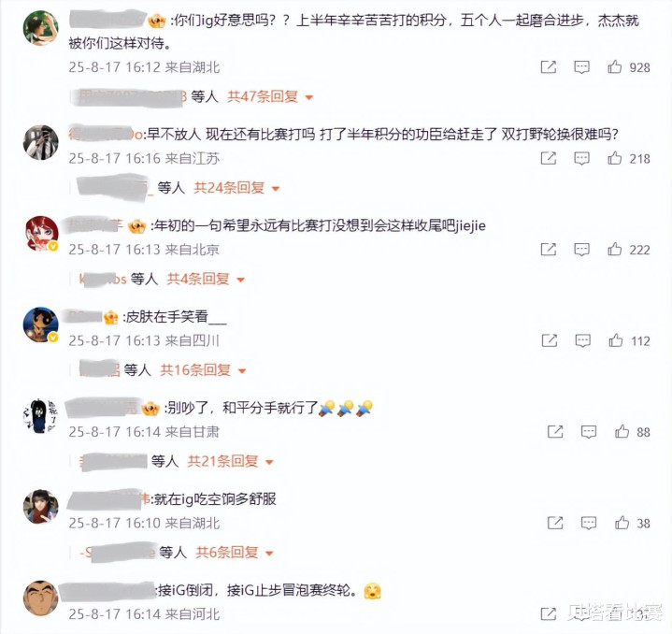Expand the 共16条回复 replies
The image size is (672, 634).
pos(203,369)
